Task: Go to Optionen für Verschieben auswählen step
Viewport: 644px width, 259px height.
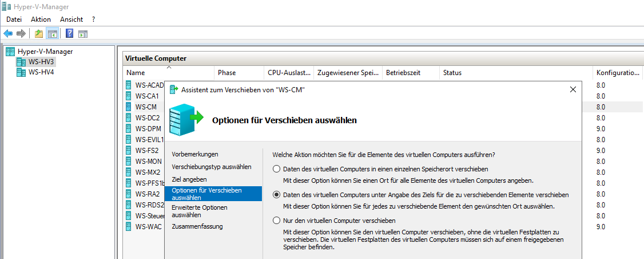Action: [213, 194]
